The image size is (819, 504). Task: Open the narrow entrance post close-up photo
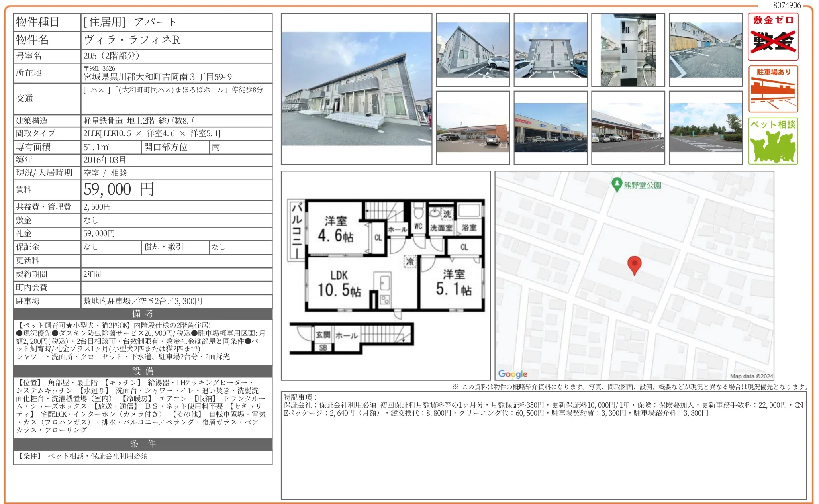[x=628, y=50]
